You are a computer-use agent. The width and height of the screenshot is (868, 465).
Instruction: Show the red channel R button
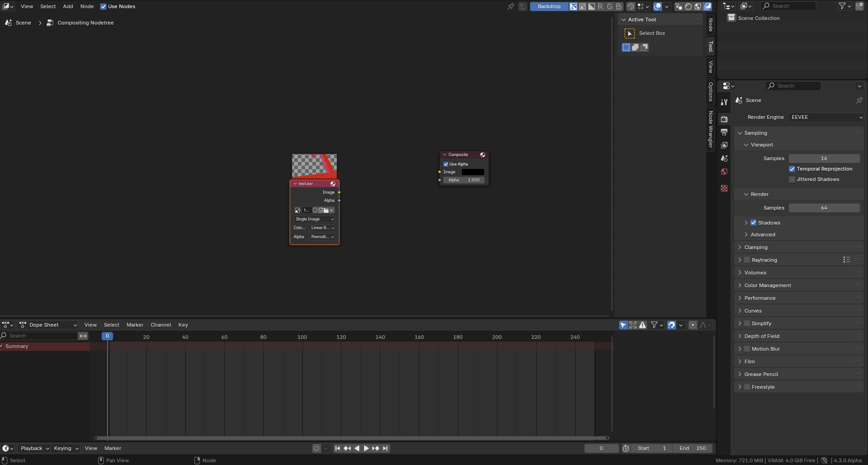pos(601,6)
